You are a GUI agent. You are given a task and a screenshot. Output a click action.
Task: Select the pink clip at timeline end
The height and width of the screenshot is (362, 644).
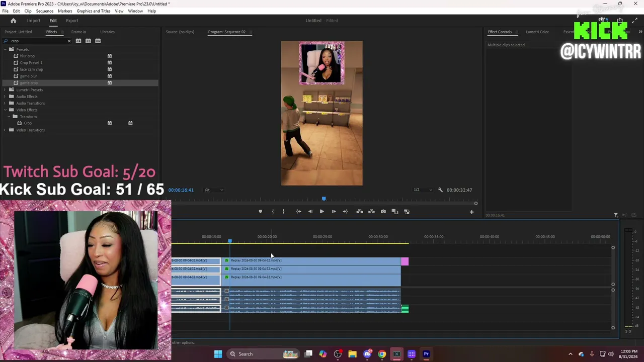pyautogui.click(x=405, y=261)
